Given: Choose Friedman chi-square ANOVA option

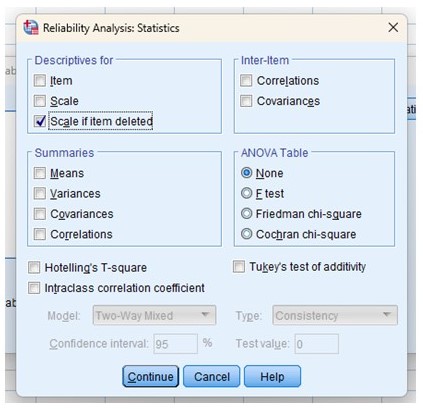Looking at the screenshot, I should point(246,214).
